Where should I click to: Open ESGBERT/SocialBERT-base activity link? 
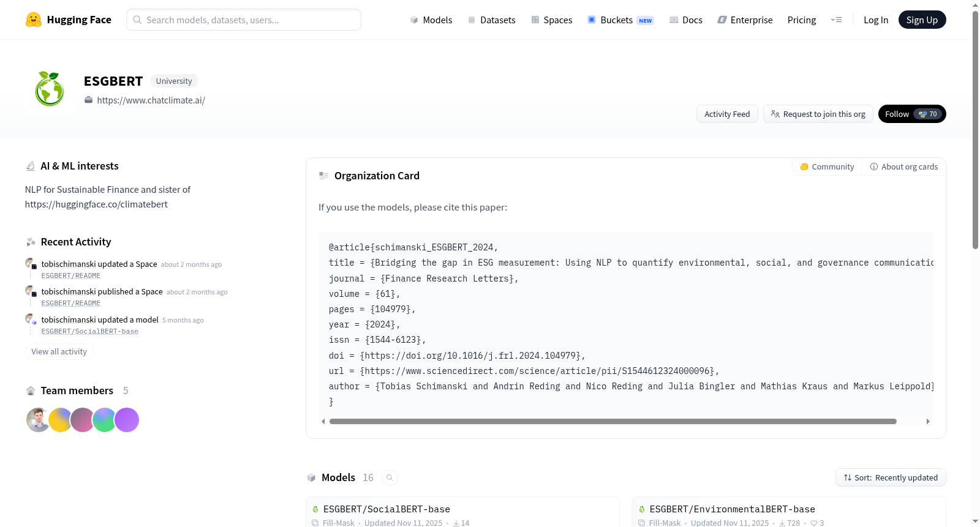(90, 332)
